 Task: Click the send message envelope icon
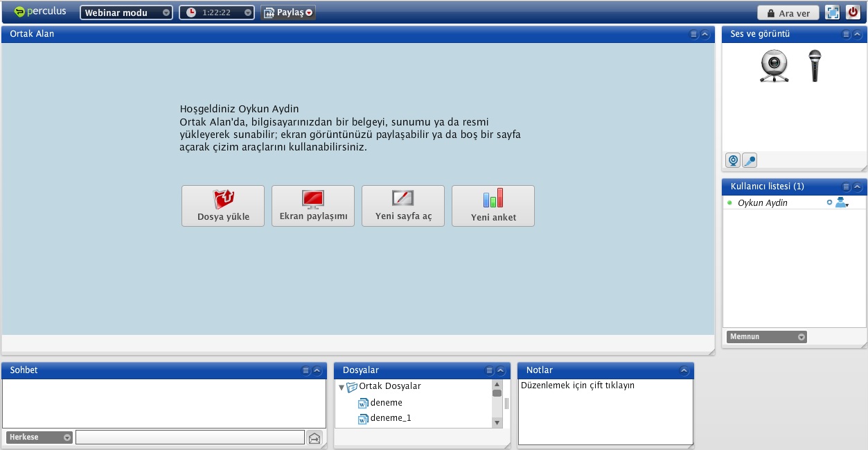click(x=315, y=438)
